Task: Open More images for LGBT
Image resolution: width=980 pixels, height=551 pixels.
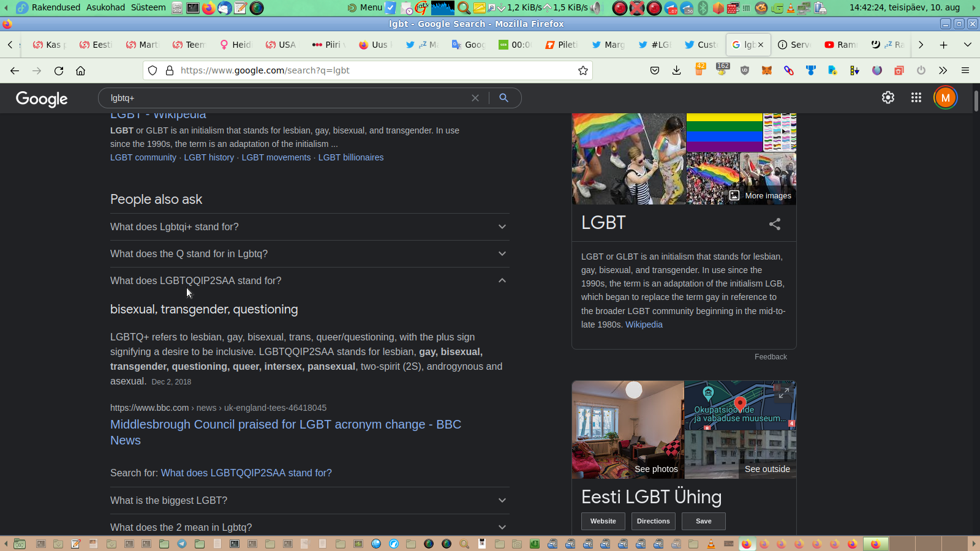Action: click(x=761, y=196)
